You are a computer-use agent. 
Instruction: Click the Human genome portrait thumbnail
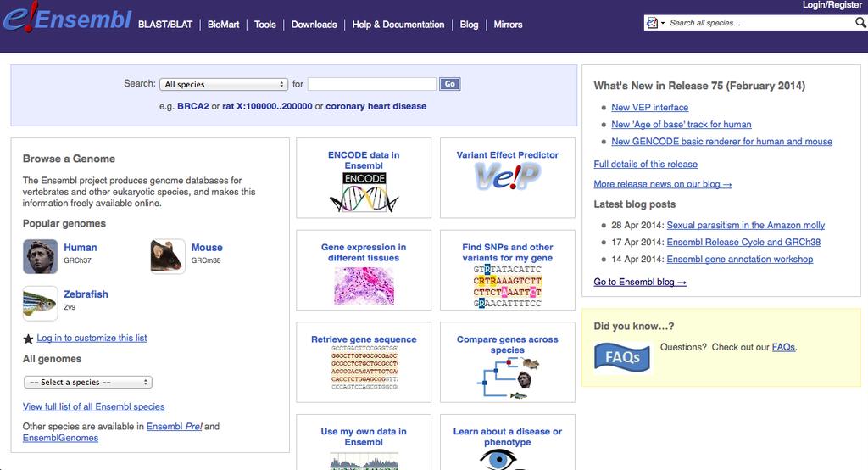pos(40,256)
